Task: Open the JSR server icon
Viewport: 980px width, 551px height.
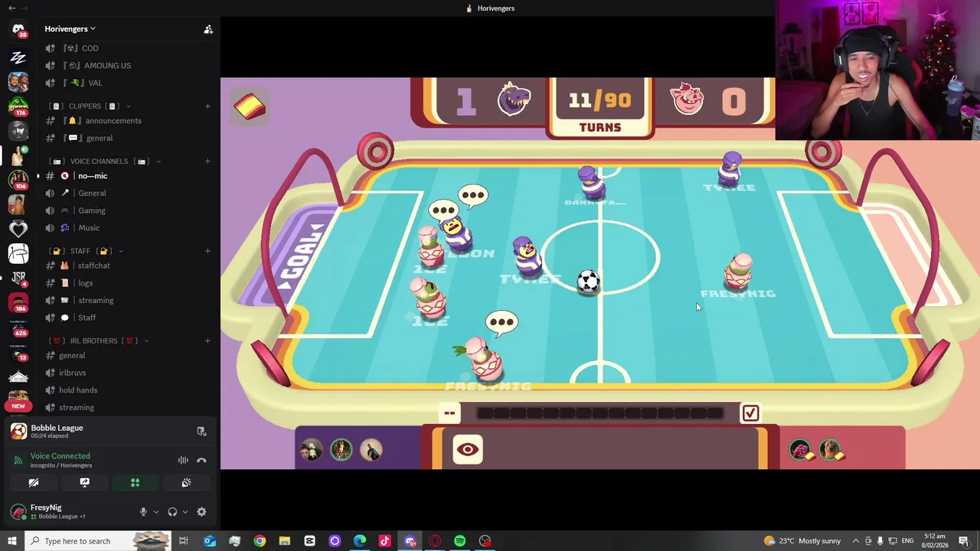Action: pos(18,277)
